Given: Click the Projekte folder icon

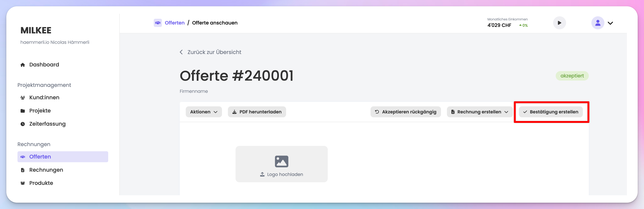Looking at the screenshot, I should click(x=23, y=111).
